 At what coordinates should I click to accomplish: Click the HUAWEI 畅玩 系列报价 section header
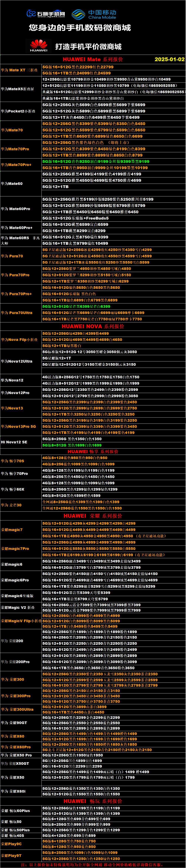pyautogui.click(x=93, y=801)
